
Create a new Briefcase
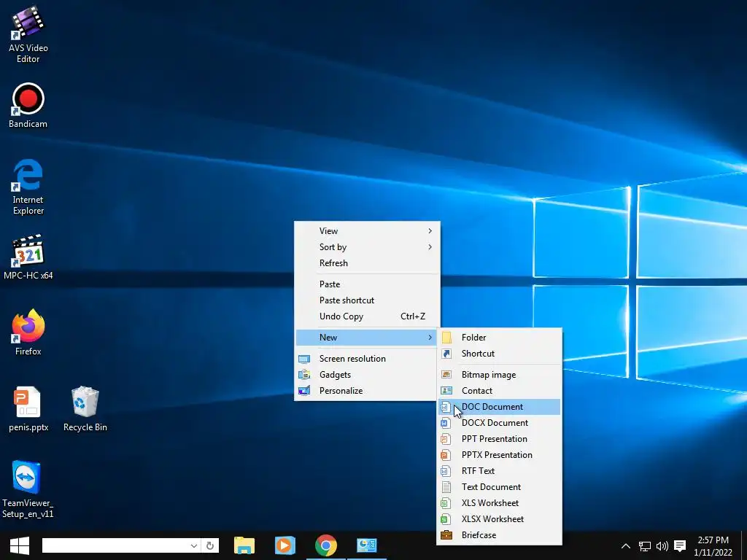coord(499,535)
